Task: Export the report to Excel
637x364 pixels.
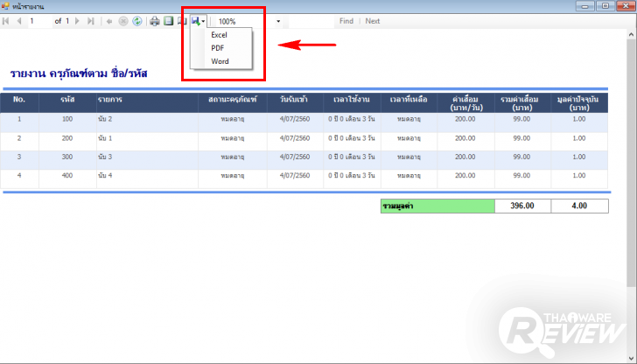Action: pyautogui.click(x=219, y=35)
